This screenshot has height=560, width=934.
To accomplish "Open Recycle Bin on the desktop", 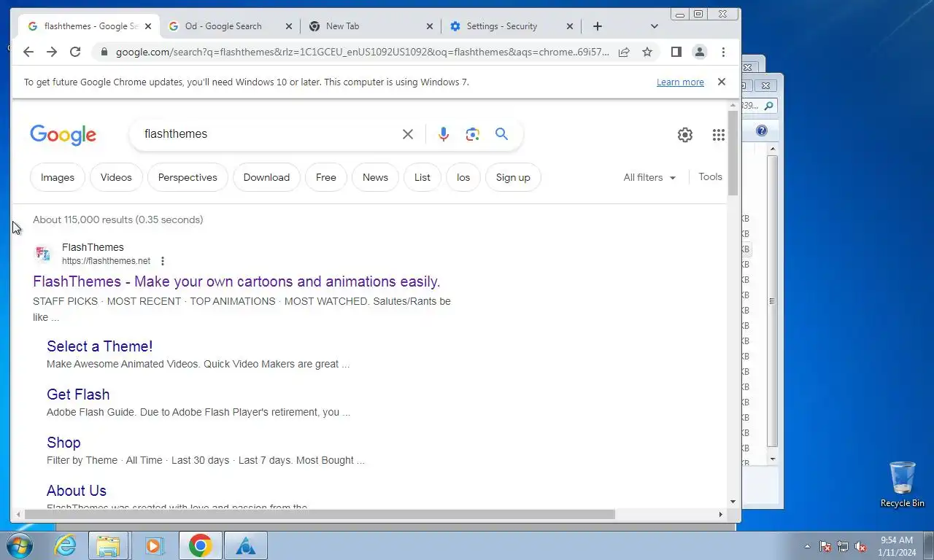I will click(903, 484).
